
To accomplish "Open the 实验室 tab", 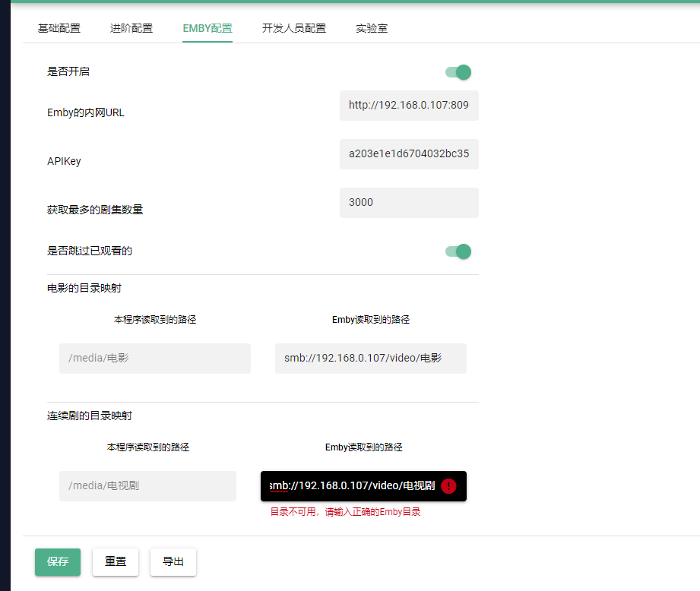I will pos(372,28).
